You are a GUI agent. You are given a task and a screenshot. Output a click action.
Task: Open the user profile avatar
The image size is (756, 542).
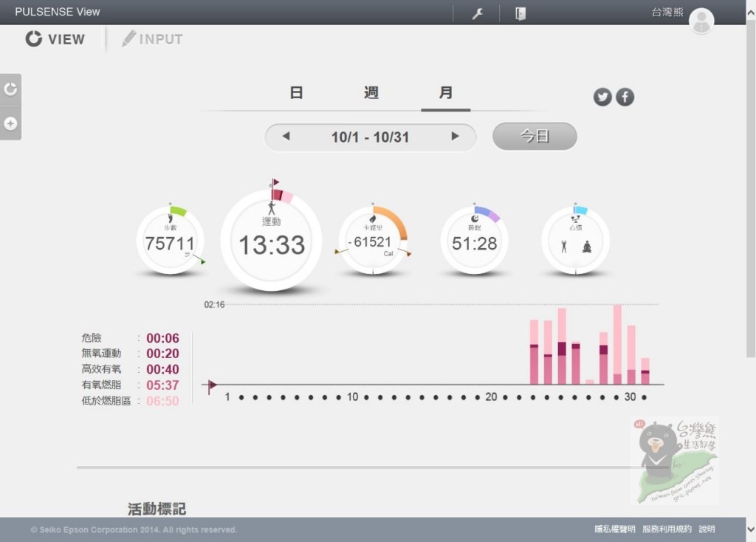click(x=701, y=21)
